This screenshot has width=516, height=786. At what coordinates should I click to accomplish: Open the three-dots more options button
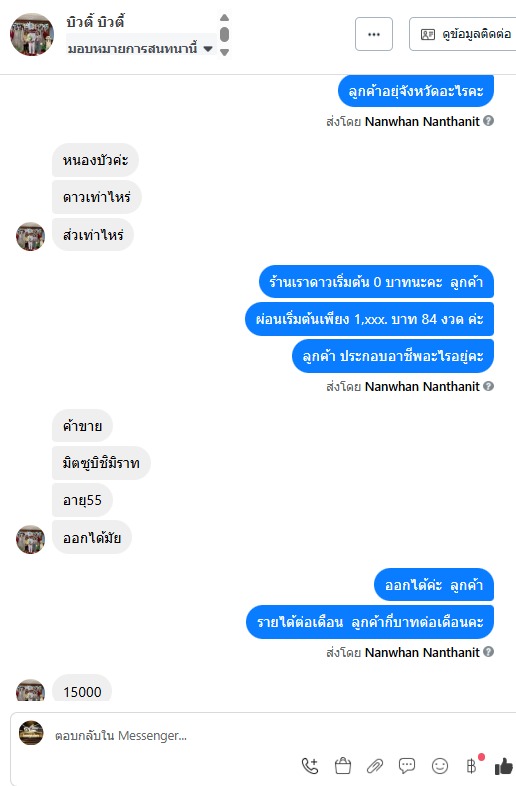click(x=374, y=34)
